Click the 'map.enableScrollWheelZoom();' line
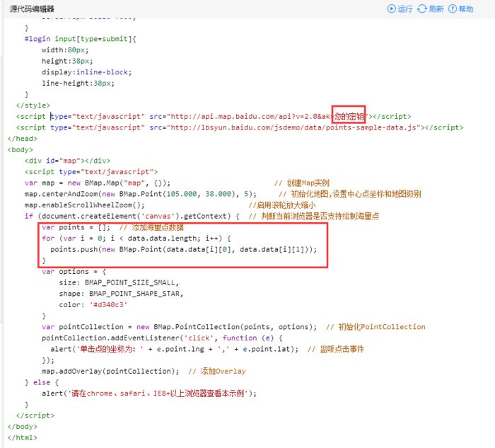The width and height of the screenshot is (495, 448). [x=85, y=205]
